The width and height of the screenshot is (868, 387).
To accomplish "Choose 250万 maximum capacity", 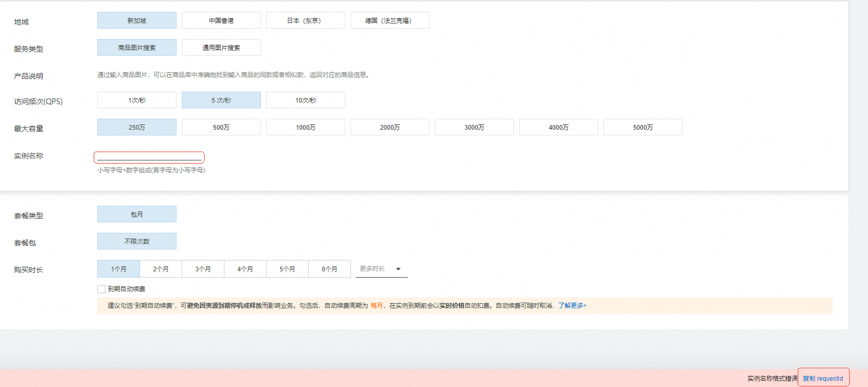I will pos(137,127).
